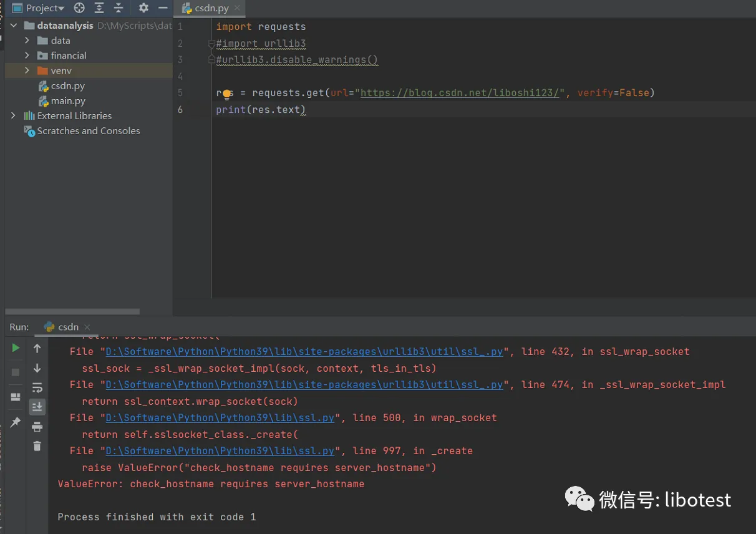Select Scratches and Consoles item
This screenshot has width=756, height=534.
[x=82, y=130]
